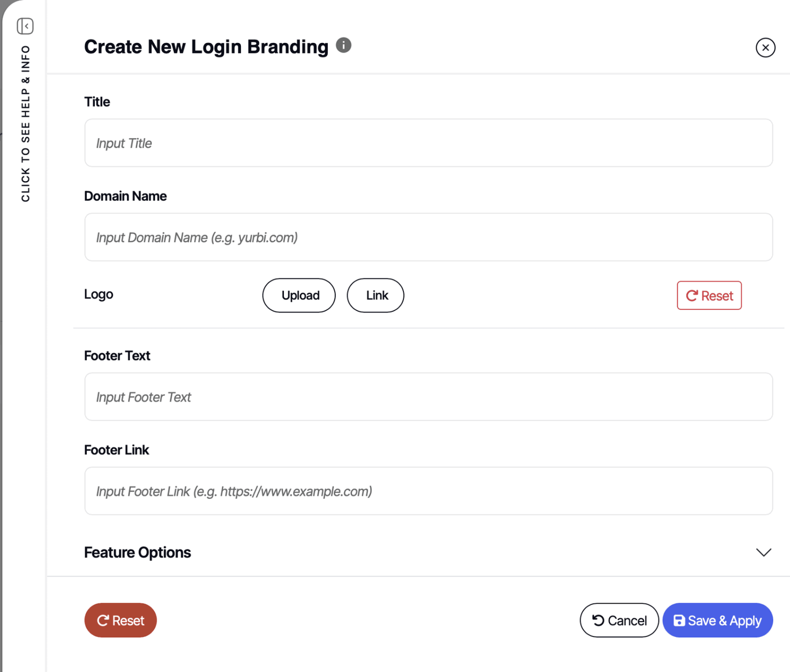Click the Footer Link field label
The height and width of the screenshot is (672, 790).
point(117,450)
